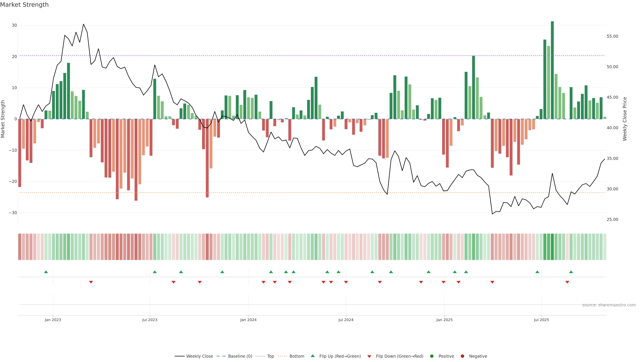Click the Flip Up green triangle legend icon

pos(312,356)
